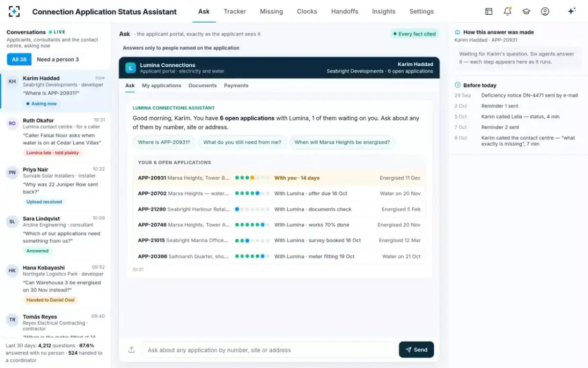Open the Insights tab
This screenshot has height=368, width=588.
click(x=384, y=11)
